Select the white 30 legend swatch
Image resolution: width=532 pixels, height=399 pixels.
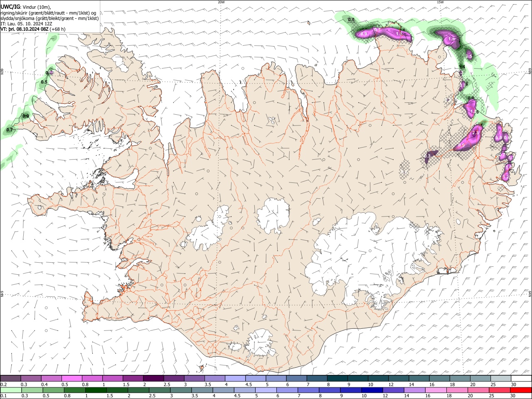(x=520, y=379)
